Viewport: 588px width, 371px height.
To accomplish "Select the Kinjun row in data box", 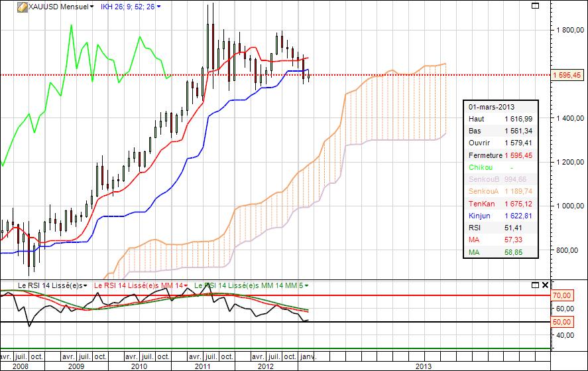I will pyautogui.click(x=501, y=216).
